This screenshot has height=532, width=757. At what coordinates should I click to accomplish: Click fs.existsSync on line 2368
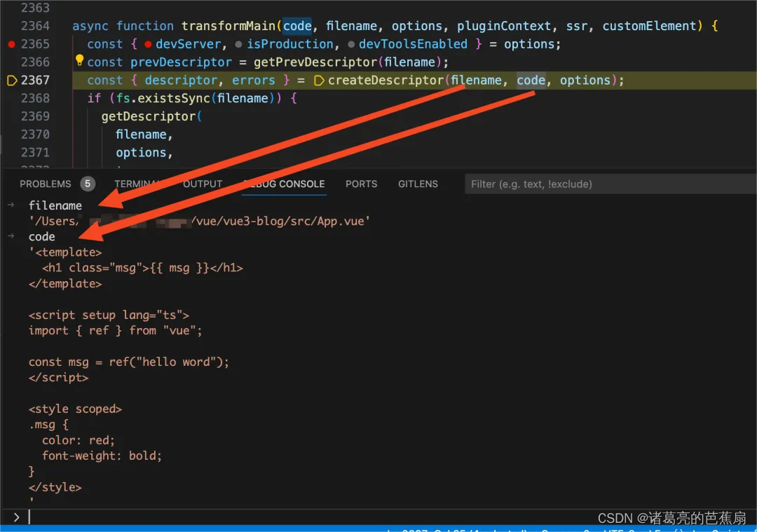(x=163, y=99)
